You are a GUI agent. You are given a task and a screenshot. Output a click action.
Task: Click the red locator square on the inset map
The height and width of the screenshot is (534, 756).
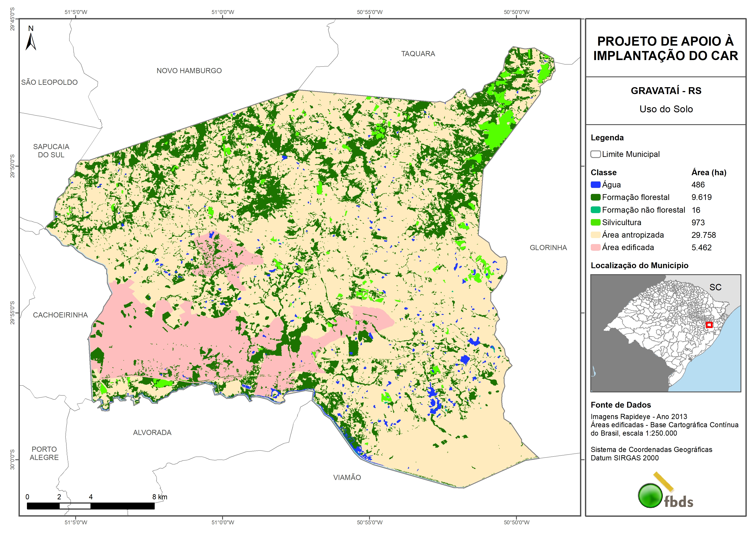709,325
